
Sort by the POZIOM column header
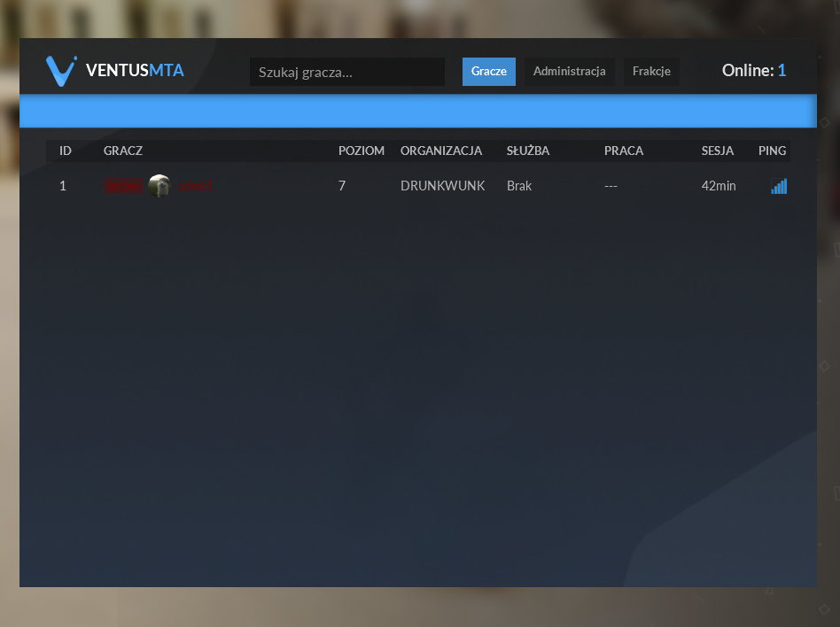point(362,151)
